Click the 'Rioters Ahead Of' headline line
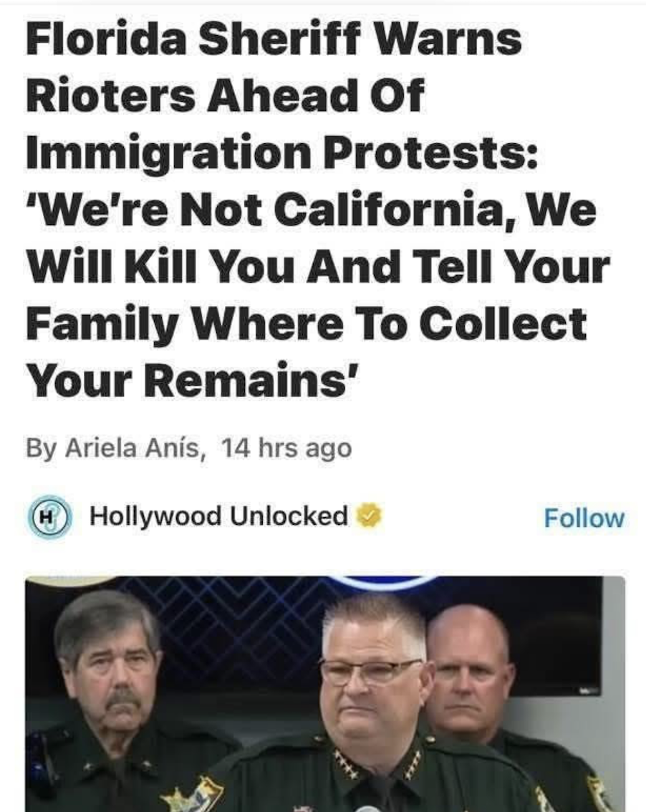 point(225,95)
